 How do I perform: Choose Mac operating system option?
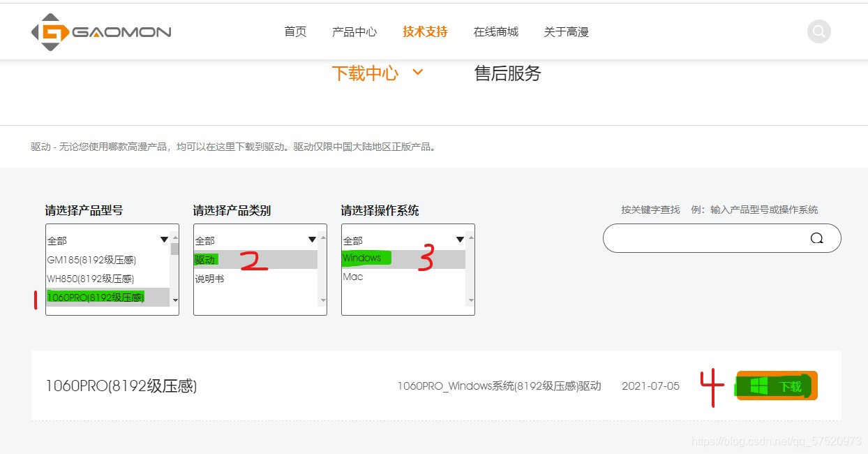point(403,277)
